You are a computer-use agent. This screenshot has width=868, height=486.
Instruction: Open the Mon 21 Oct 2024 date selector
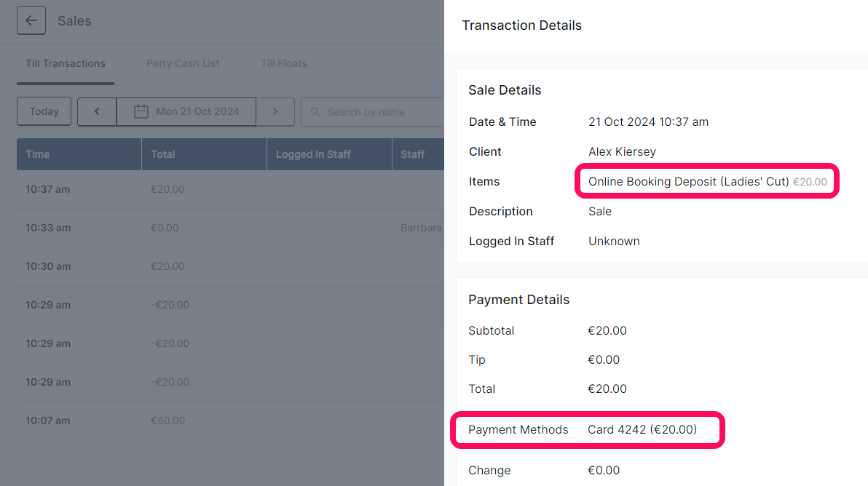pyautogui.click(x=186, y=112)
